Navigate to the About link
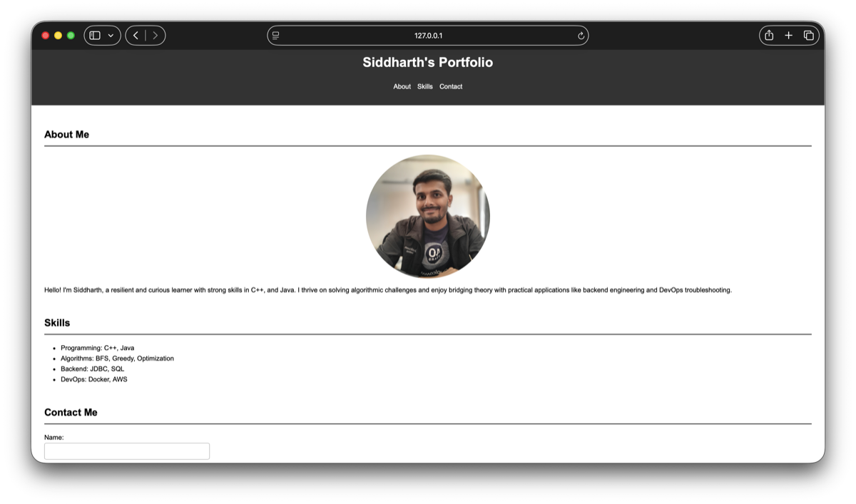The width and height of the screenshot is (856, 504). point(402,87)
